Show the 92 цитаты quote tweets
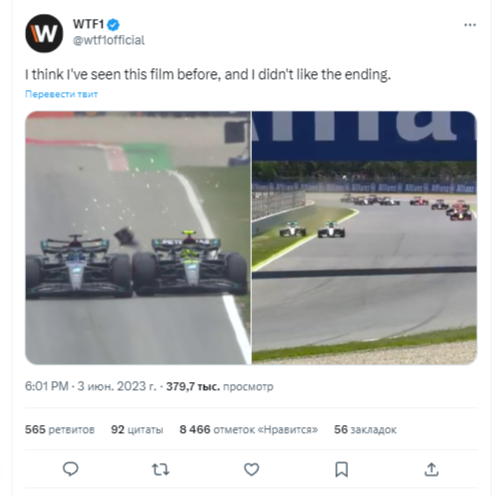The height and width of the screenshot is (497, 502). 137,429
